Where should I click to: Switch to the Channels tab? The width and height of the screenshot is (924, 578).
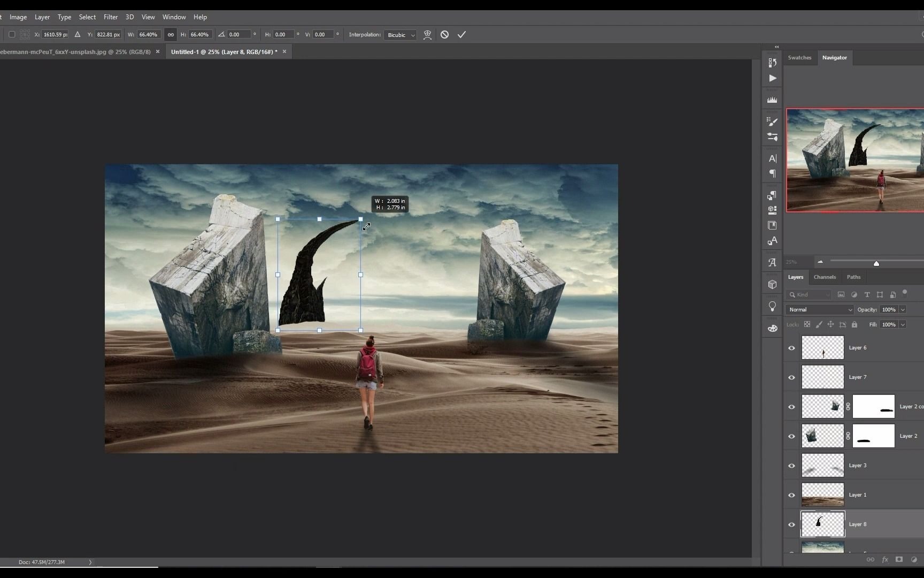(x=825, y=277)
